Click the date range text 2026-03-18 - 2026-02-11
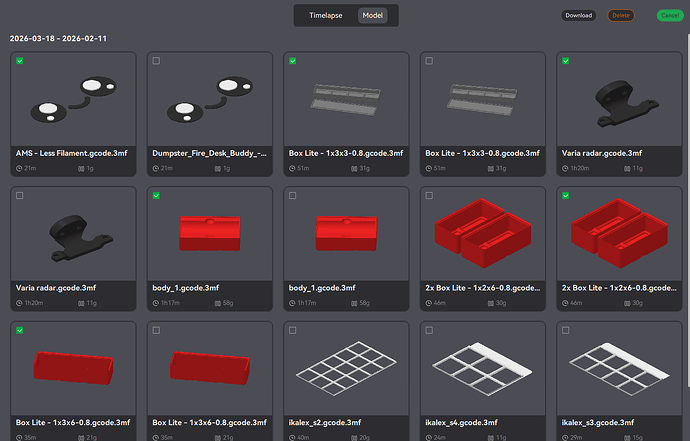 (x=58, y=39)
